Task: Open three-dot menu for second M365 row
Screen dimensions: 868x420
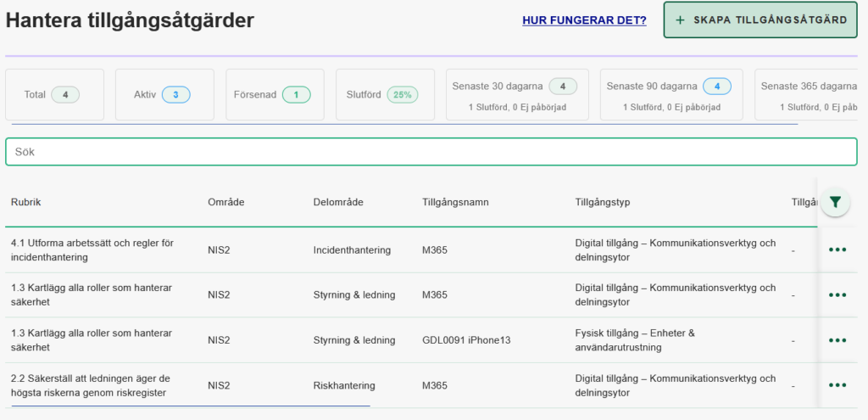Action: click(x=837, y=294)
